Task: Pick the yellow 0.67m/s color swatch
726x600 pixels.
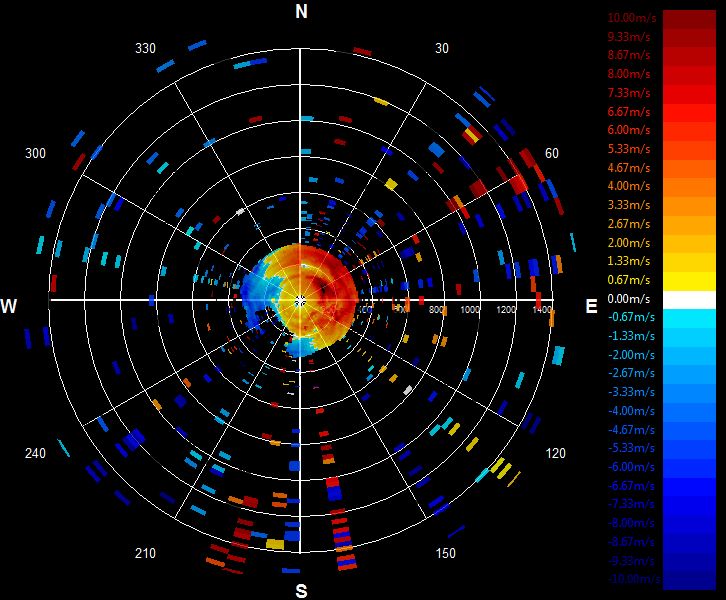Action: point(689,281)
